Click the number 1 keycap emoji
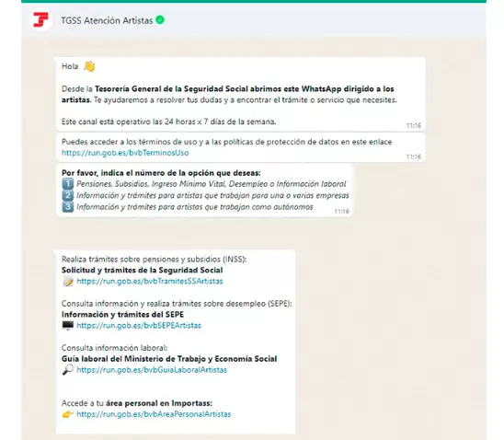504x440 pixels. (67, 184)
